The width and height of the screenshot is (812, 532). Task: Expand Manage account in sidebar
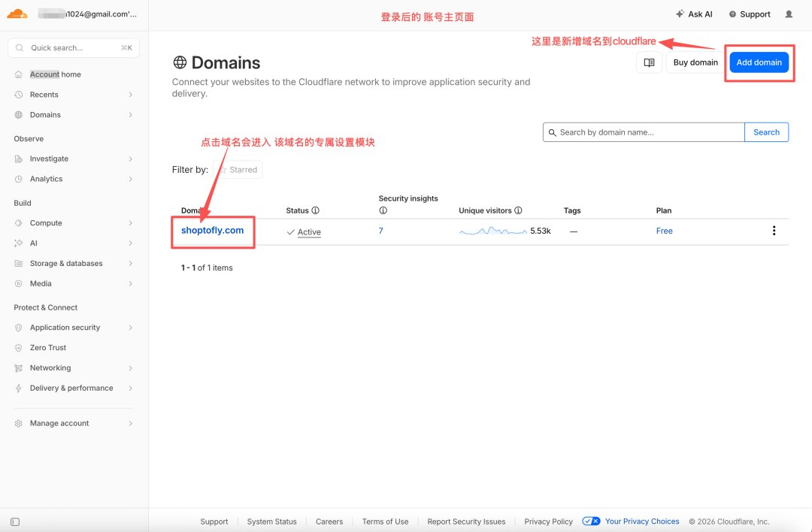(74, 423)
